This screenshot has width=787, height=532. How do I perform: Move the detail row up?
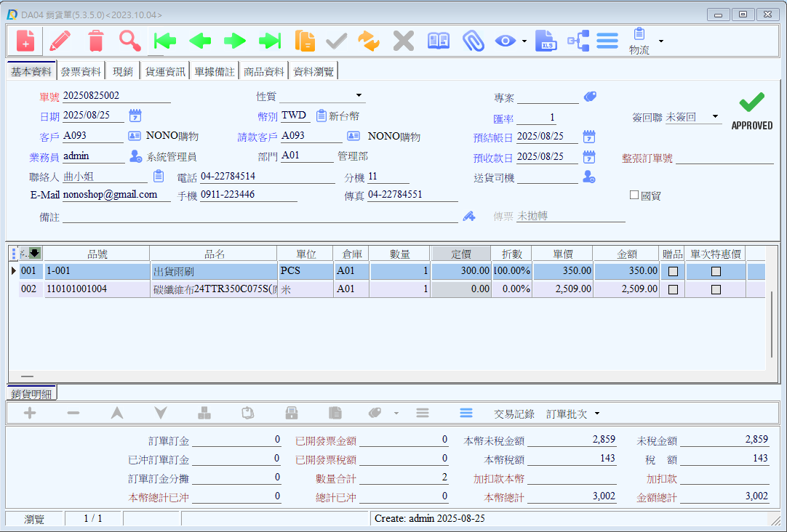click(x=117, y=413)
